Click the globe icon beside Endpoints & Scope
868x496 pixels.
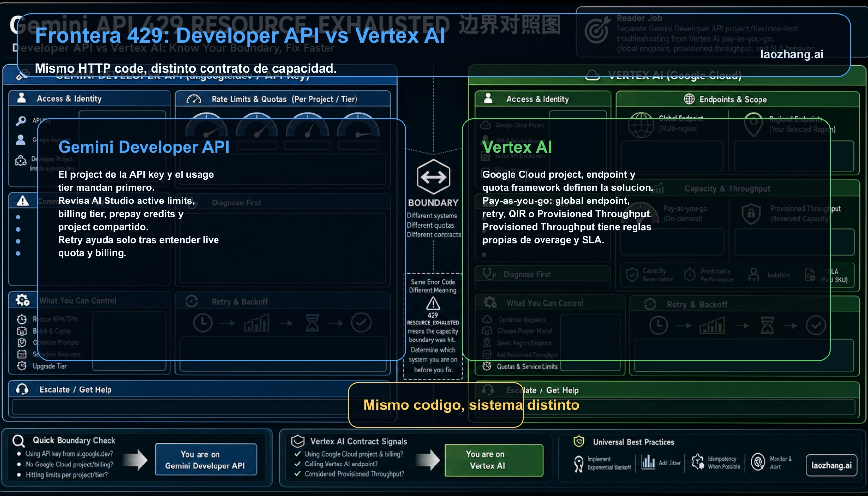pos(689,99)
